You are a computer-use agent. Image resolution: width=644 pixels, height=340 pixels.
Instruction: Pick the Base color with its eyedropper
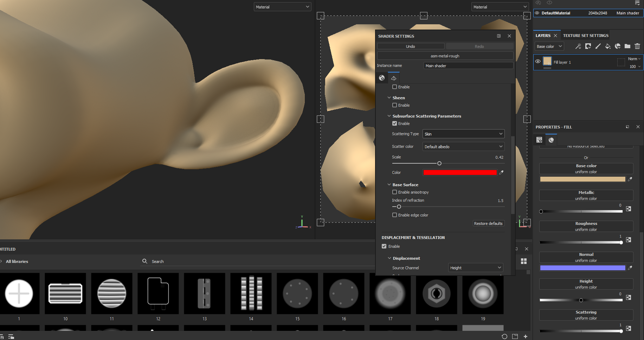coord(630,179)
